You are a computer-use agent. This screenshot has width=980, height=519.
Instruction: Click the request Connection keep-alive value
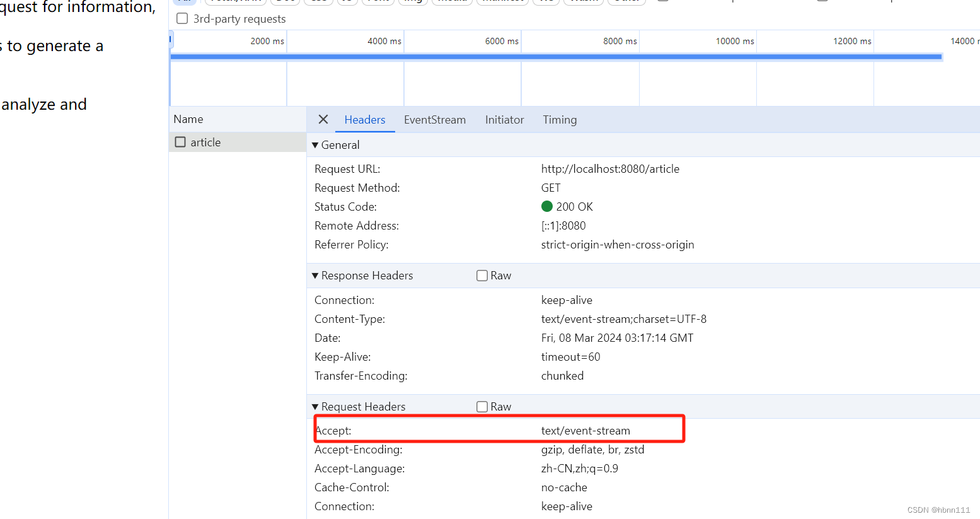tap(567, 506)
